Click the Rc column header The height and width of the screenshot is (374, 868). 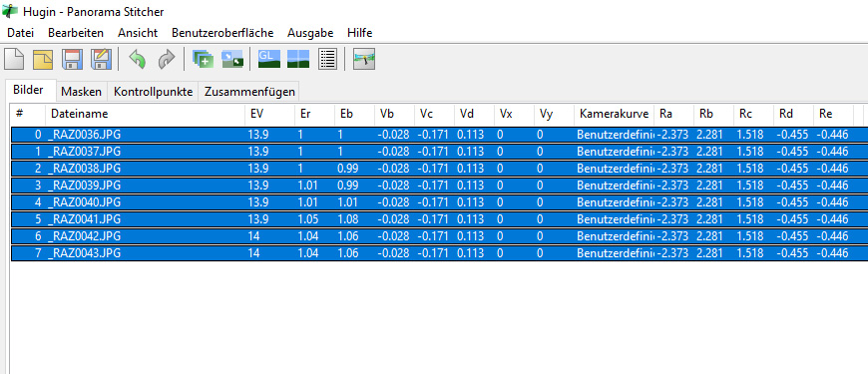point(753,114)
